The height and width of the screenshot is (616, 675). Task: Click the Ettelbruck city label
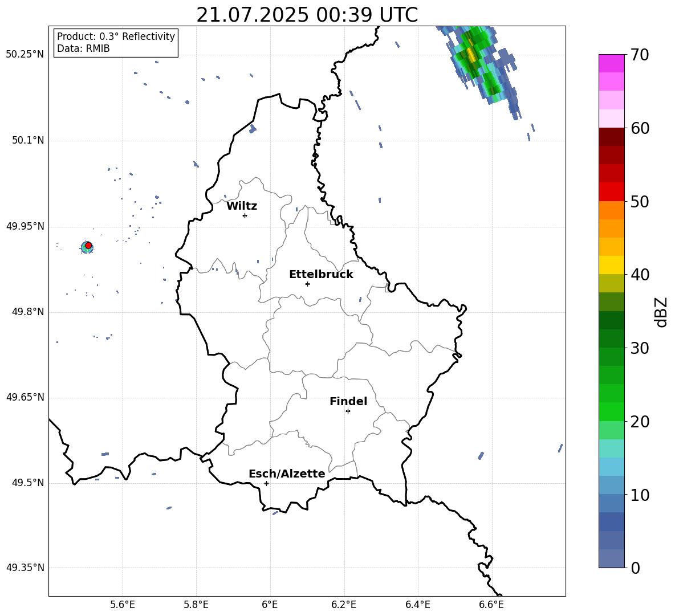(x=321, y=275)
